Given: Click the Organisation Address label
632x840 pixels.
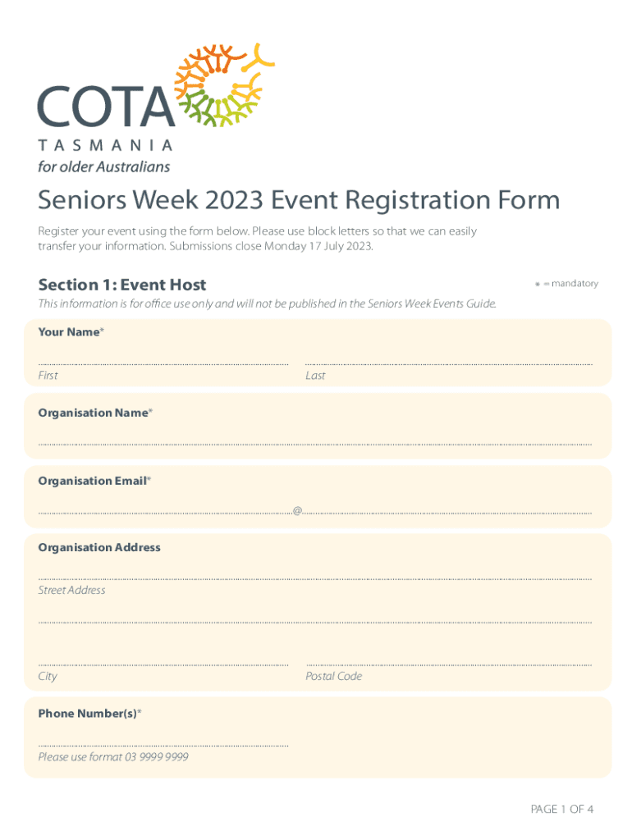Looking at the screenshot, I should click(99, 547).
